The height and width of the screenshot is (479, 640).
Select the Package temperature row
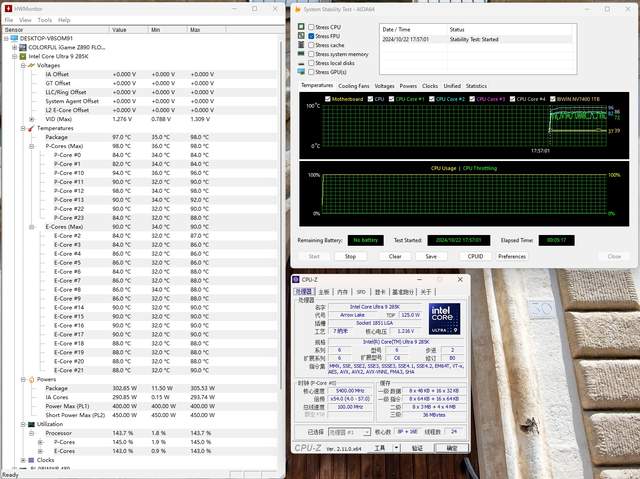139,137
